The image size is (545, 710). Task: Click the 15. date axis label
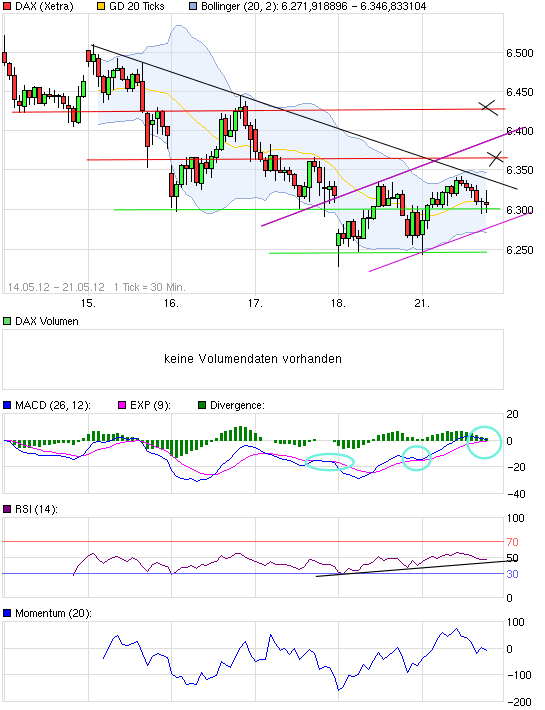[x=88, y=303]
